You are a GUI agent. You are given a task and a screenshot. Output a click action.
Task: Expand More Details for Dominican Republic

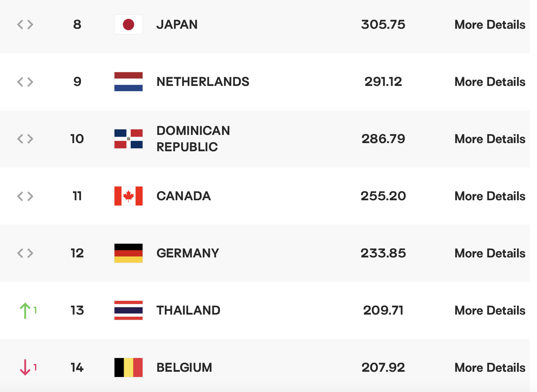490,139
